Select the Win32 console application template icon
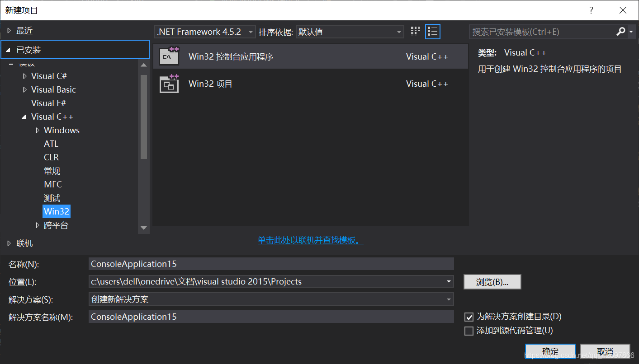This screenshot has width=639, height=364. (169, 56)
